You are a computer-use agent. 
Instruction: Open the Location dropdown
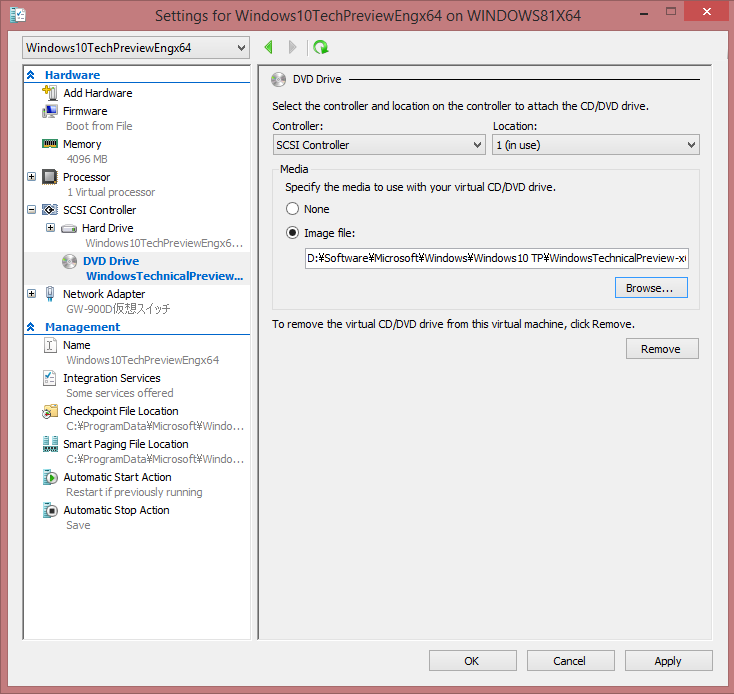tap(596, 145)
